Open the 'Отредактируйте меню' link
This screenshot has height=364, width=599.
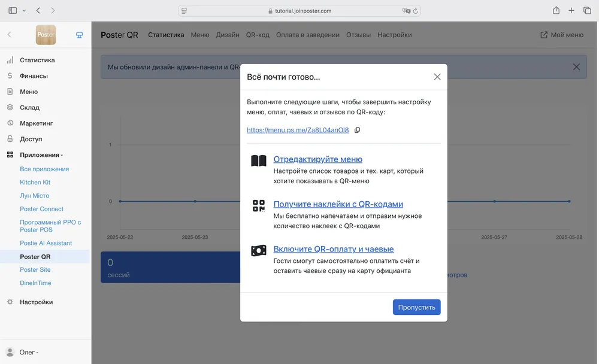(x=317, y=159)
